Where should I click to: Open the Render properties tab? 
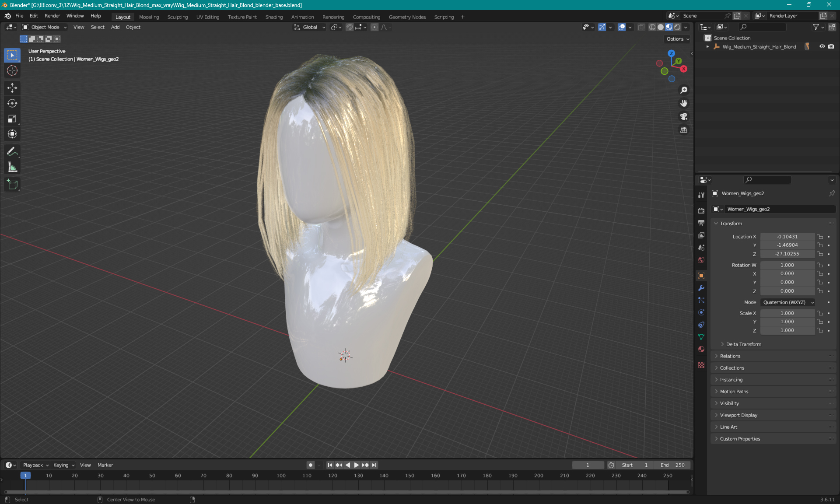click(701, 210)
